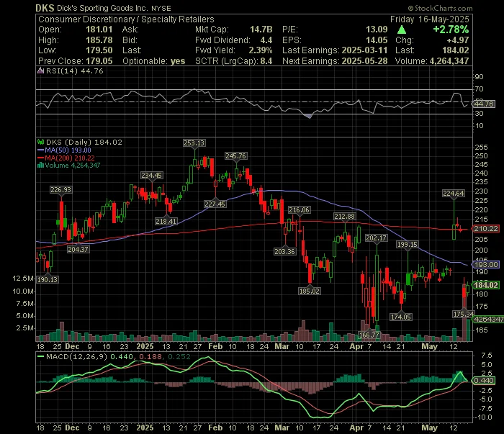The height and width of the screenshot is (434, 504).
Task: Click the MA(200) 210.22 legend entry
Action: 66,158
